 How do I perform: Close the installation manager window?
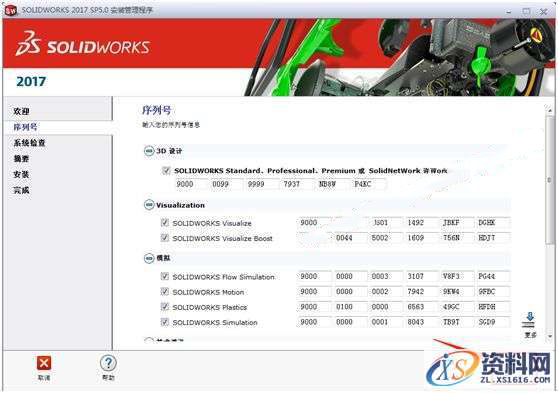[x=543, y=11]
